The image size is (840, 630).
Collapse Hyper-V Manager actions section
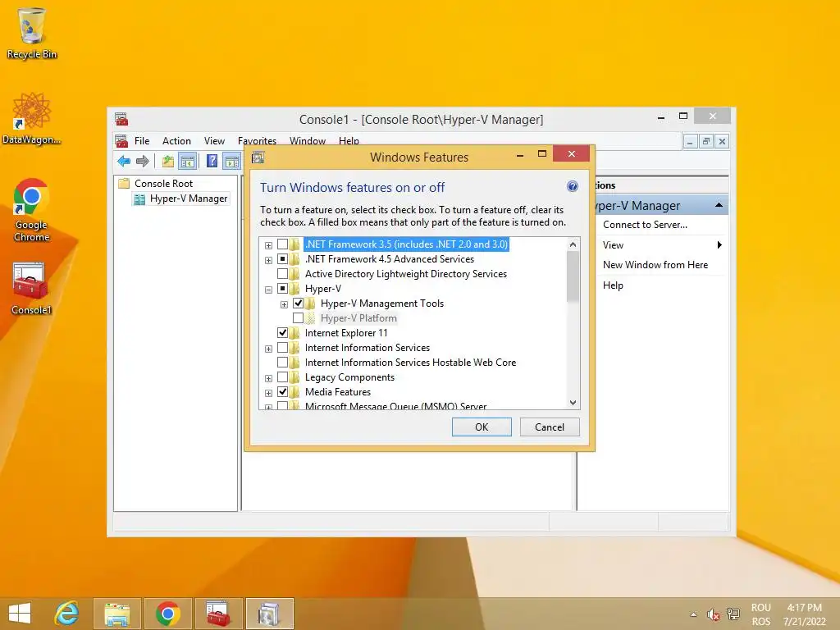(719, 205)
